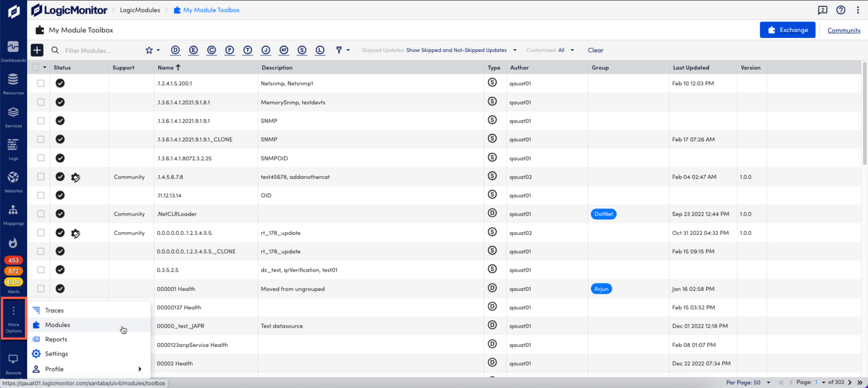Open Dashboards from the left sidebar
The height and width of the screenshot is (388, 868).
(x=13, y=50)
